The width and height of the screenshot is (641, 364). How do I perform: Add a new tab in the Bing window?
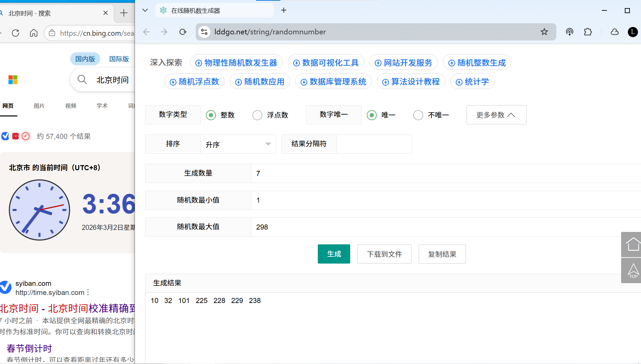click(124, 13)
